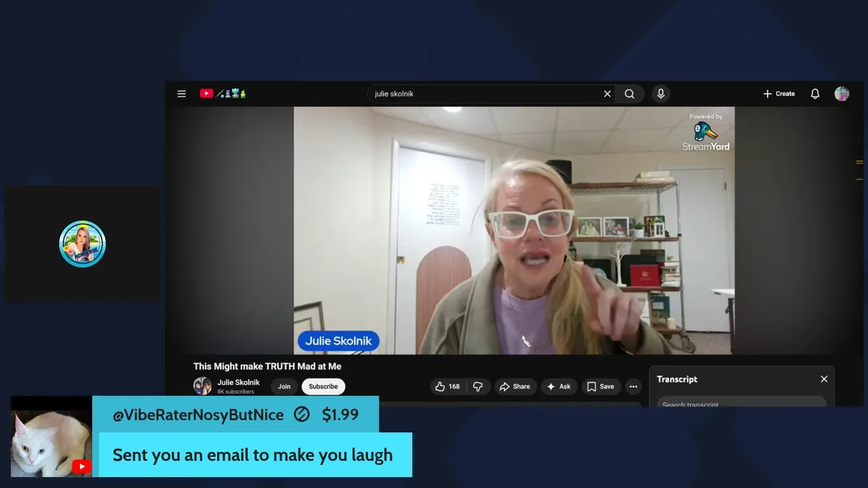Share this video
This screenshot has height=488, width=868.
[x=515, y=386]
